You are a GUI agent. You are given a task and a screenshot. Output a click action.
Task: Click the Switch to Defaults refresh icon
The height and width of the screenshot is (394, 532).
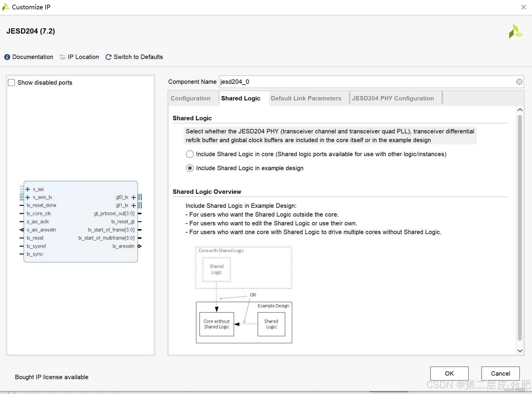(x=108, y=57)
